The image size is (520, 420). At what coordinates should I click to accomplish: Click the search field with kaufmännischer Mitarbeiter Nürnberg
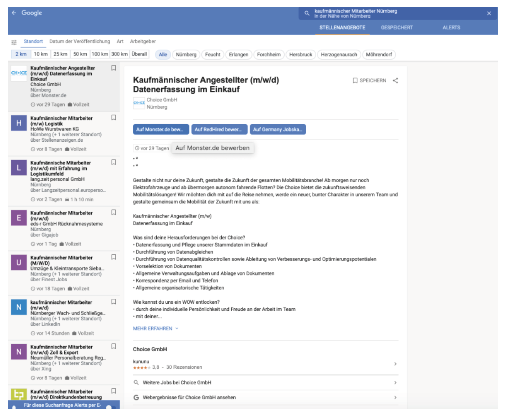(x=398, y=13)
